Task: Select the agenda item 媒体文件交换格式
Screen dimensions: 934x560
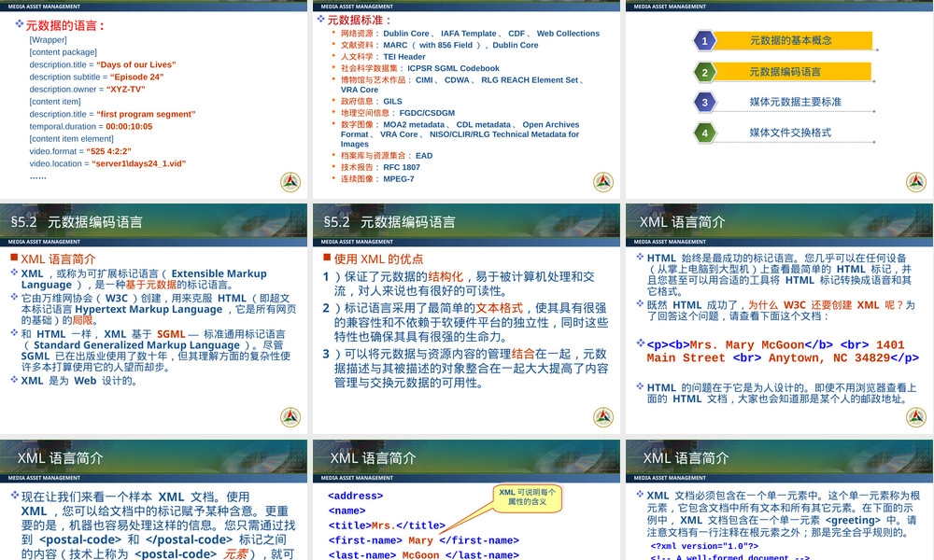Action: [x=790, y=133]
